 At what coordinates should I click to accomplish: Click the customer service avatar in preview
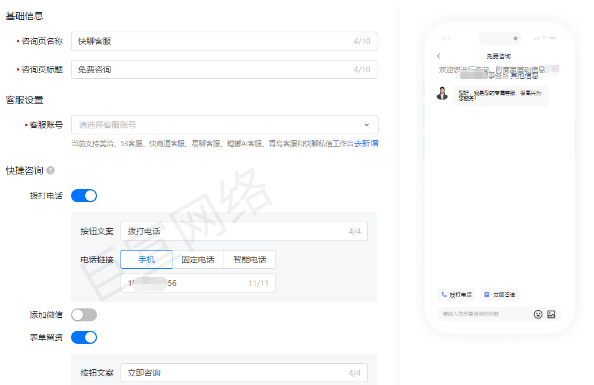442,93
